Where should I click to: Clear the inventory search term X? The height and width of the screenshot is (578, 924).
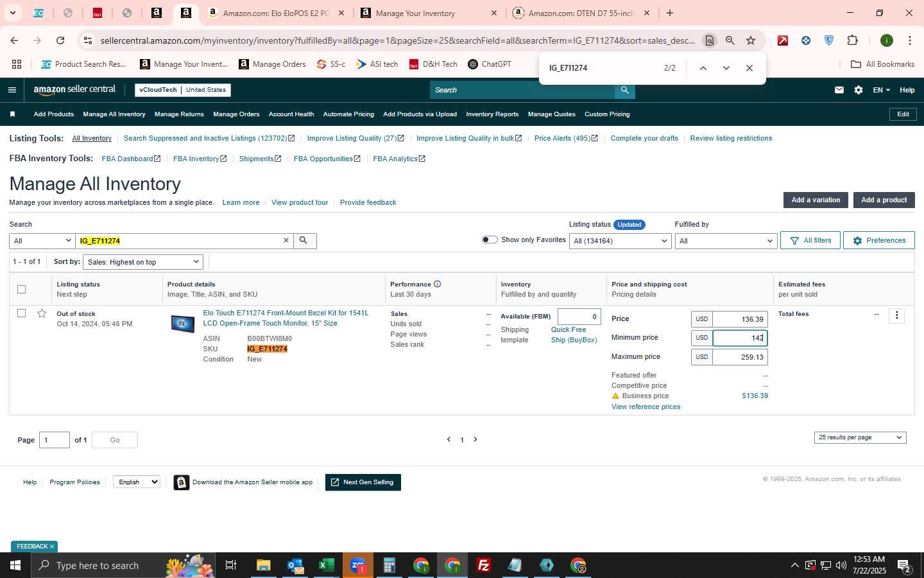tap(286, 241)
